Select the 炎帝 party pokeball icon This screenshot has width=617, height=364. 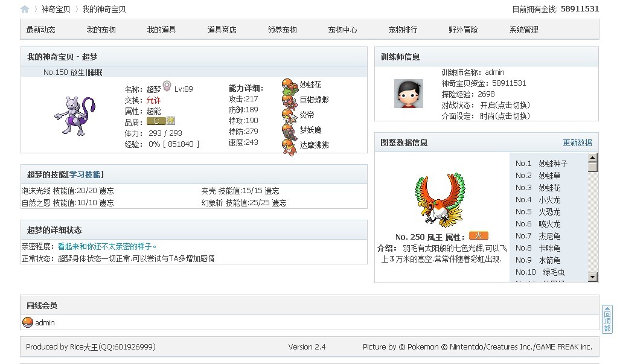point(290,116)
